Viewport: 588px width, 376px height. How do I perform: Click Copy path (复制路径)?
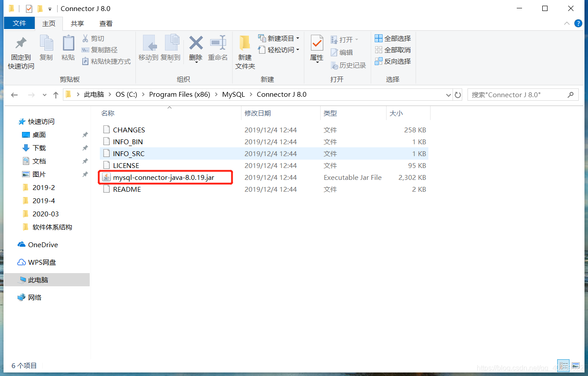[100, 50]
